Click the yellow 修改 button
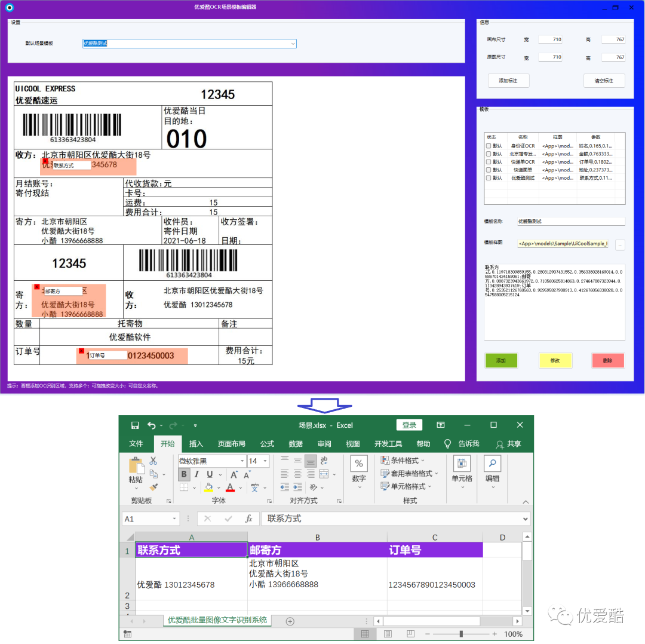Screen dimensions: 645x644 coord(555,360)
